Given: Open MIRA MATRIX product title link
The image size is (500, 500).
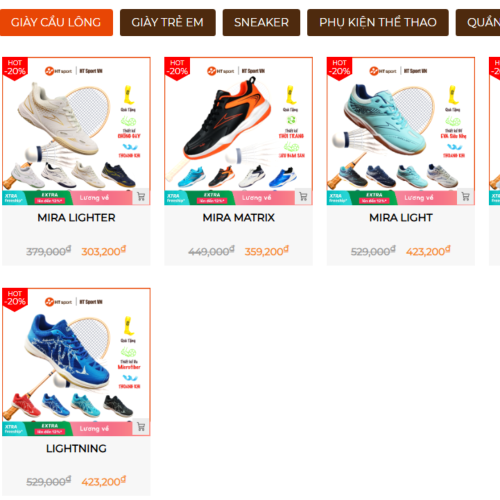Looking at the screenshot, I should coord(239,218).
